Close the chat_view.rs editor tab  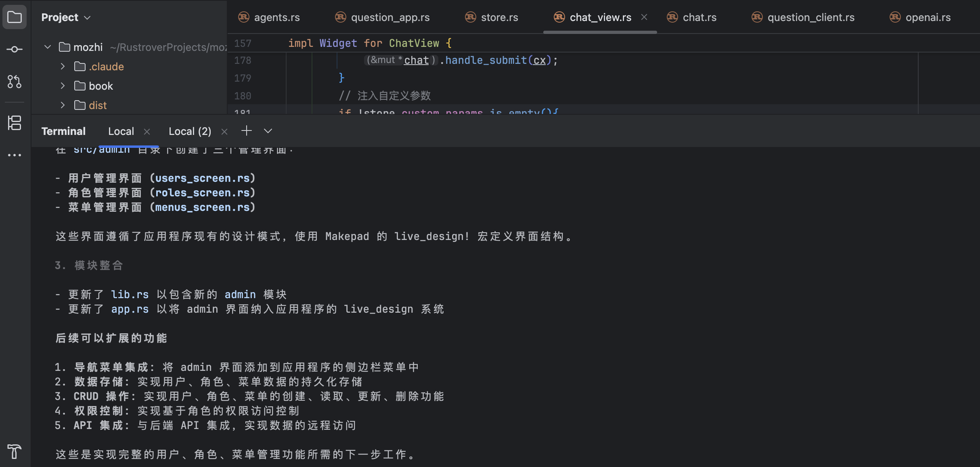(x=644, y=17)
